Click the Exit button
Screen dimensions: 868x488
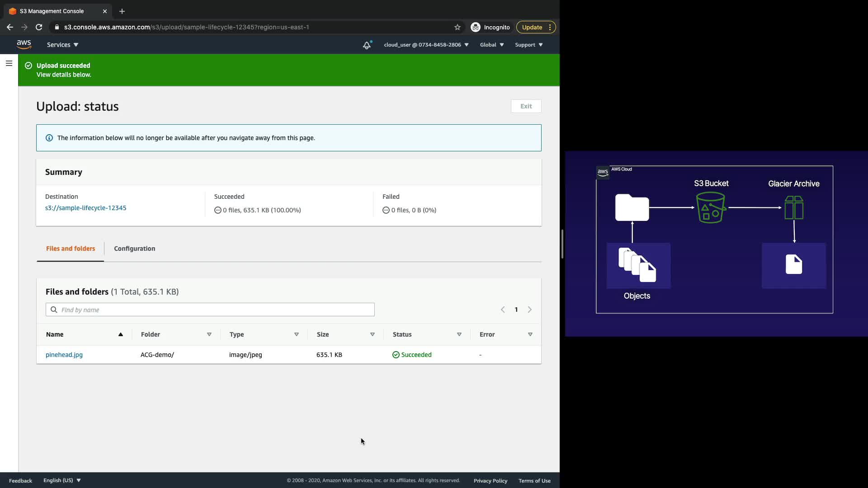pos(526,106)
